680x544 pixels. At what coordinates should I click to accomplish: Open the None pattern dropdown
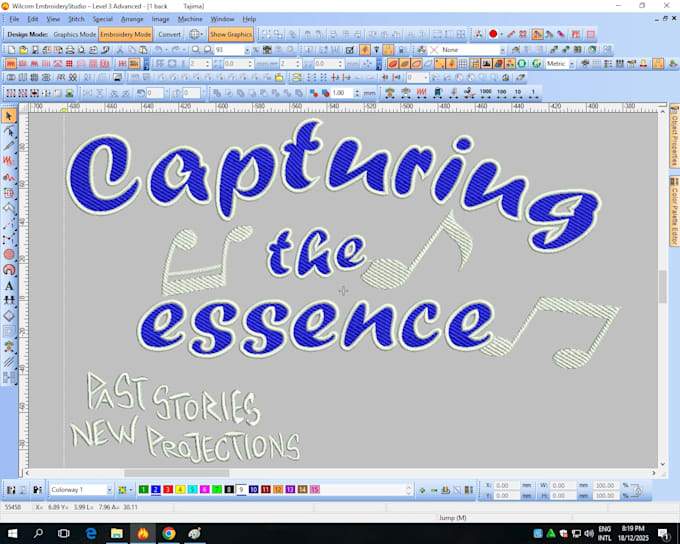pyautogui.click(x=502, y=50)
